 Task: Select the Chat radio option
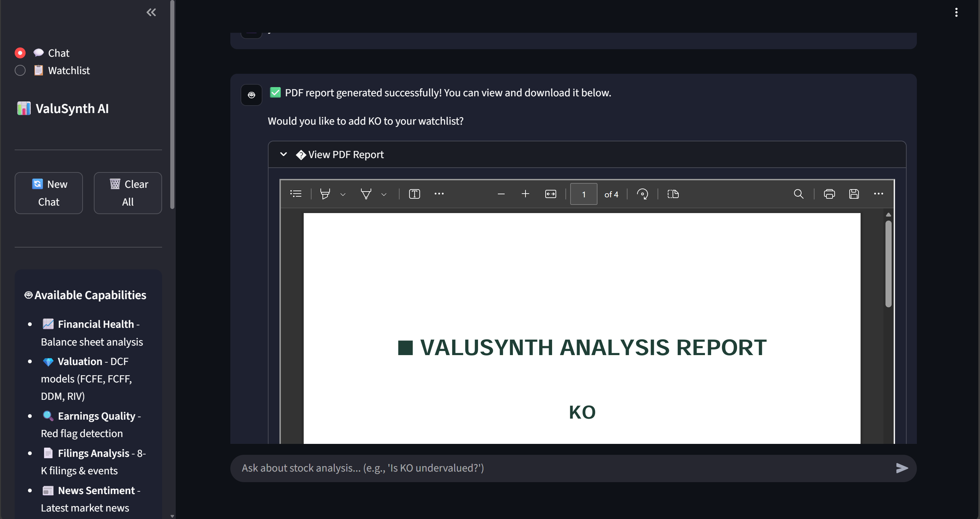point(20,53)
